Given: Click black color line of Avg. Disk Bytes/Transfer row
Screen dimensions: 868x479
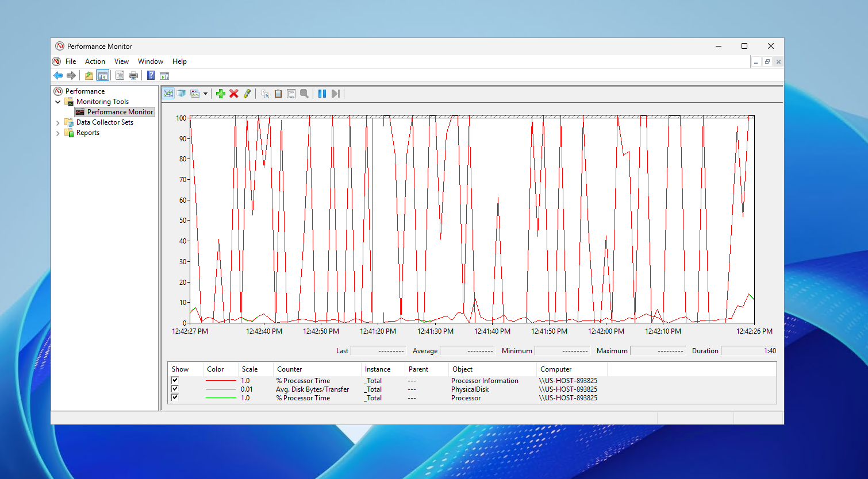Looking at the screenshot, I should tap(221, 389).
